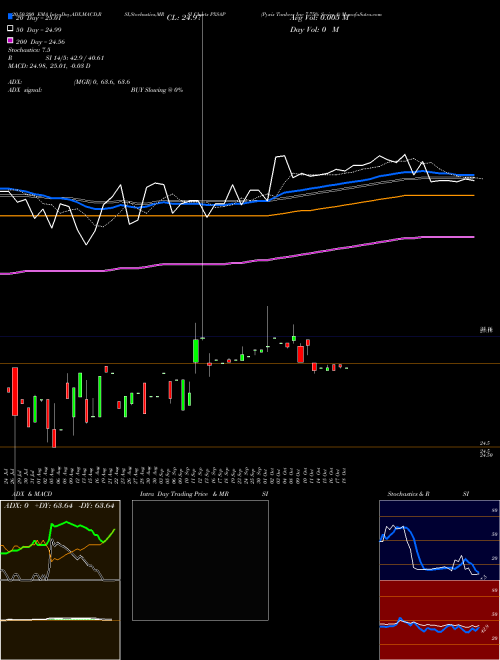Screen dimensions: 500x660
Task: Select the '200 Day - 24.56' legend text
Action: [40, 42]
